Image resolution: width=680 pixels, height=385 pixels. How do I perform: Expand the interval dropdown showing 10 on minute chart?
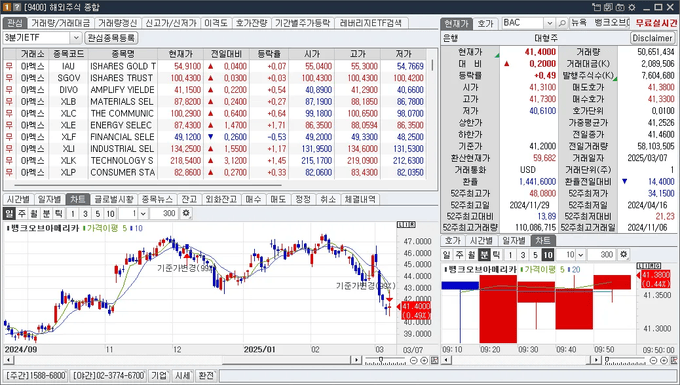tap(581, 254)
